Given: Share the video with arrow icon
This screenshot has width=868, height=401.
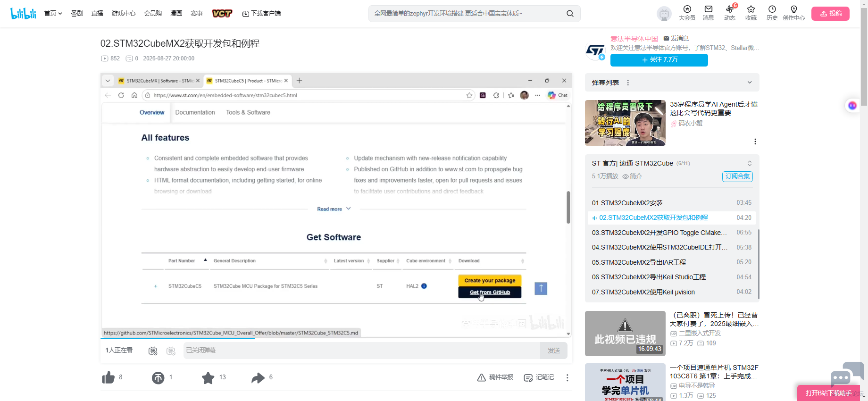Looking at the screenshot, I should 258,377.
